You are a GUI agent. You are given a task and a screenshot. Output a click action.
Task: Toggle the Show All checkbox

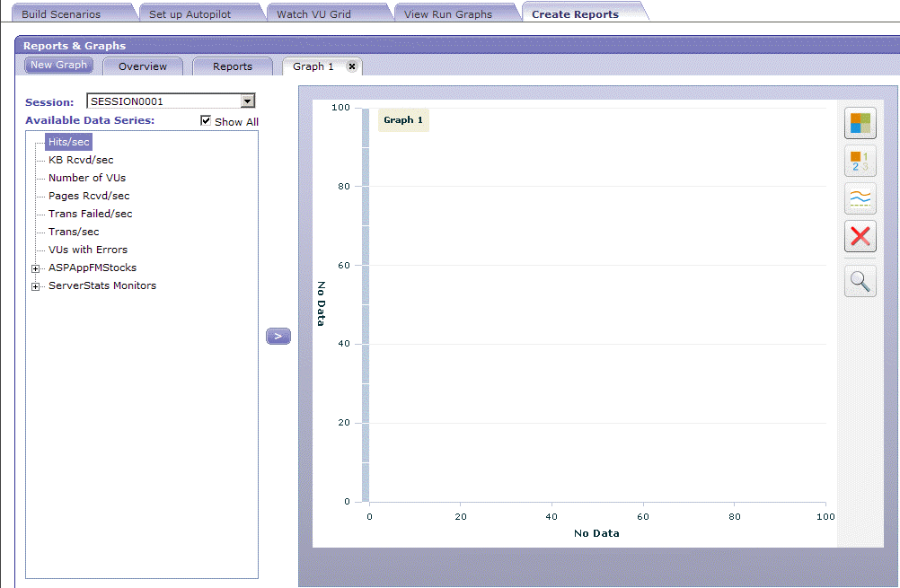(206, 121)
